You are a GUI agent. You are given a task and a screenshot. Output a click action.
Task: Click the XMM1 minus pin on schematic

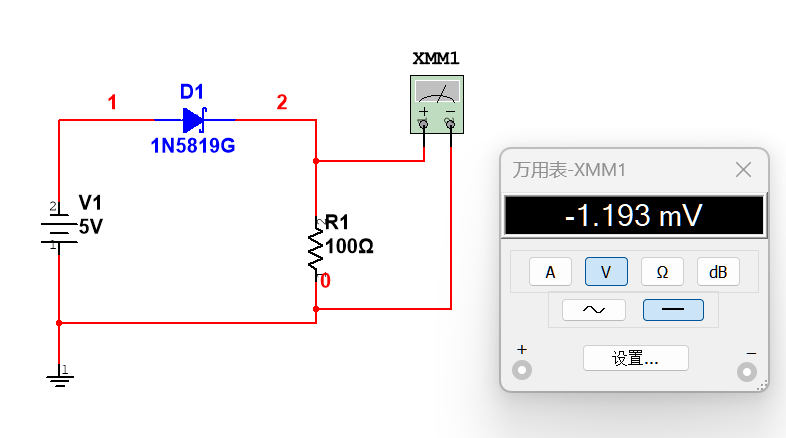450,124
